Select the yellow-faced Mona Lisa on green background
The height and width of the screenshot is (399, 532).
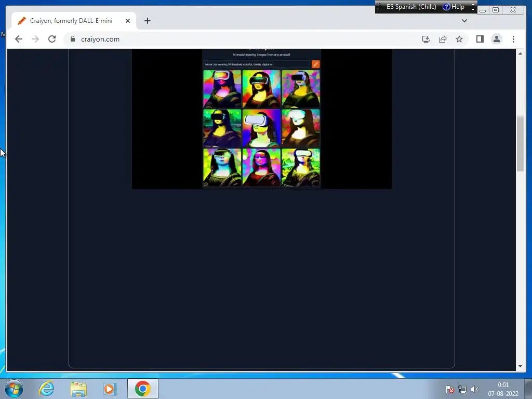(222, 128)
